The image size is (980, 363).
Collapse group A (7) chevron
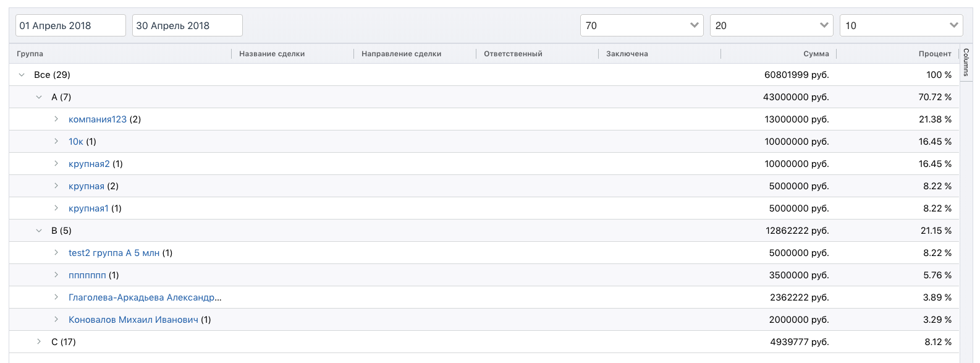click(x=39, y=97)
